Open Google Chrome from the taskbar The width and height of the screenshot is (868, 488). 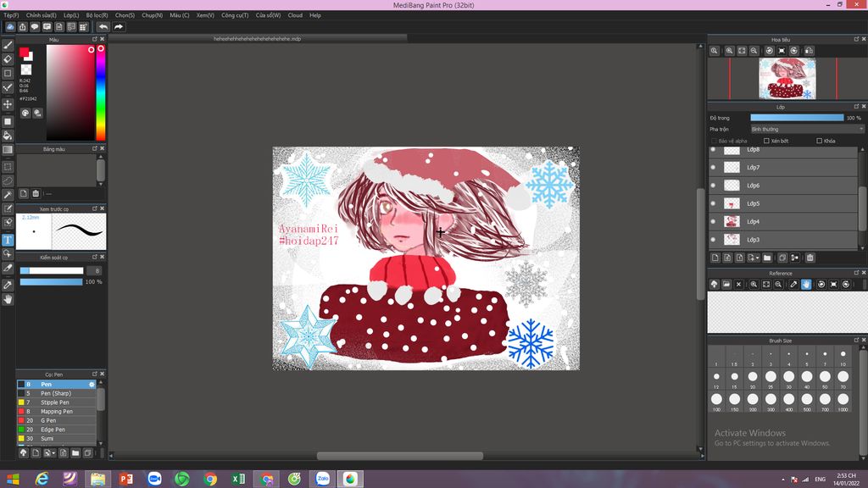210,479
